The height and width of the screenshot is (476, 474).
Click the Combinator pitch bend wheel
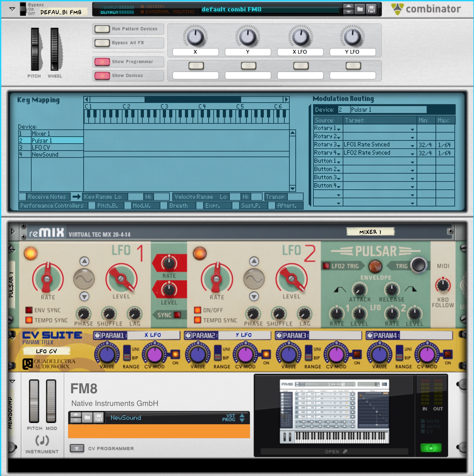[x=35, y=49]
